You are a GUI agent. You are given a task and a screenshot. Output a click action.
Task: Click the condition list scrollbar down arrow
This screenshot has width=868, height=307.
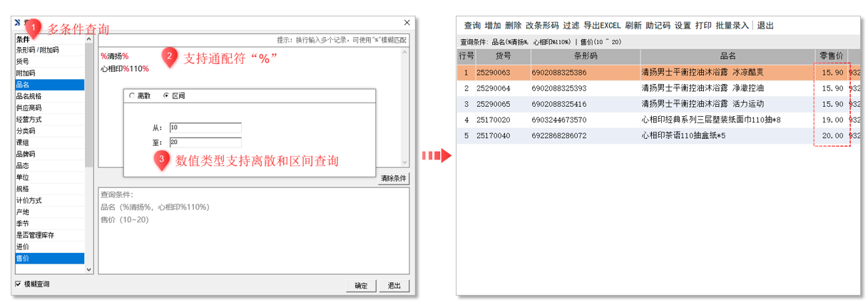(89, 270)
